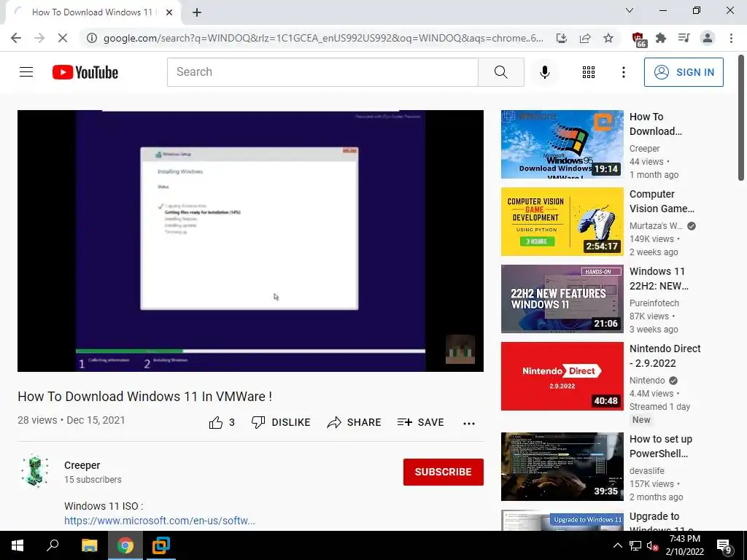Open the Windows Start menu
The height and width of the screenshot is (560, 747).
pos(18,545)
